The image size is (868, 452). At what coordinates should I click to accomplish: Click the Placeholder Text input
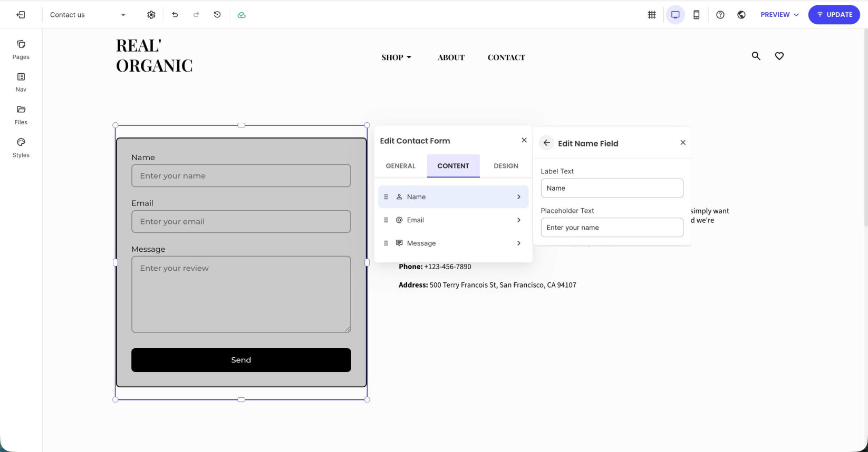coord(612,228)
